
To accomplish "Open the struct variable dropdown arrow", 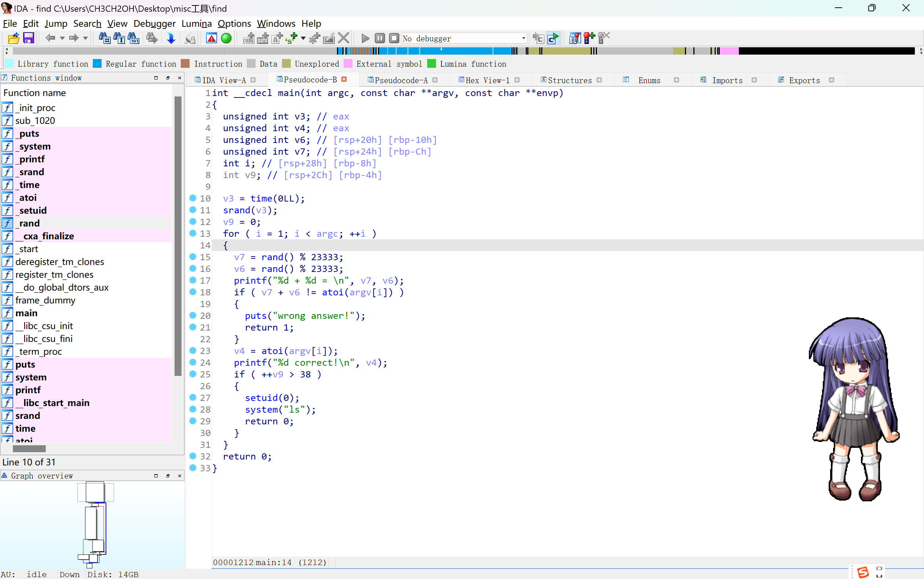I will tap(303, 38).
